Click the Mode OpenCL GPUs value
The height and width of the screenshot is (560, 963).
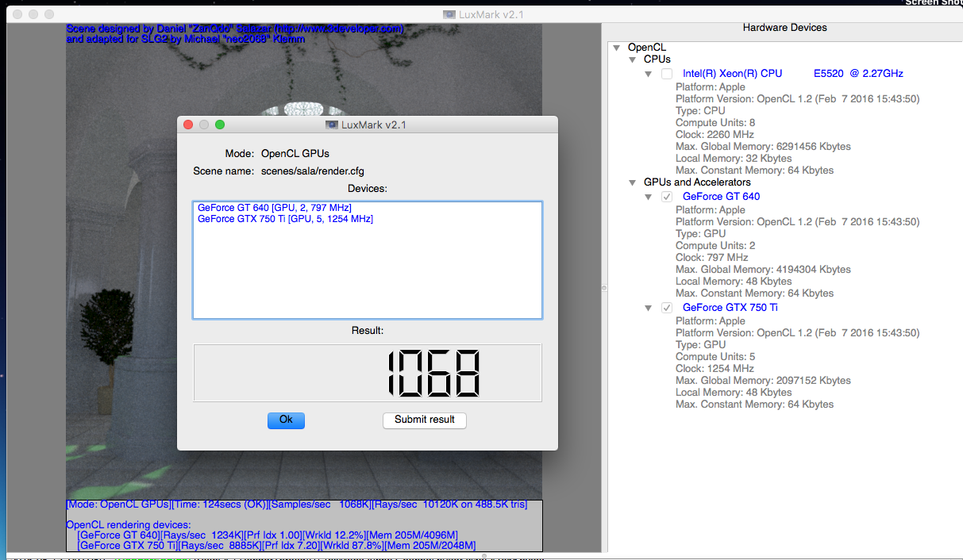point(295,153)
